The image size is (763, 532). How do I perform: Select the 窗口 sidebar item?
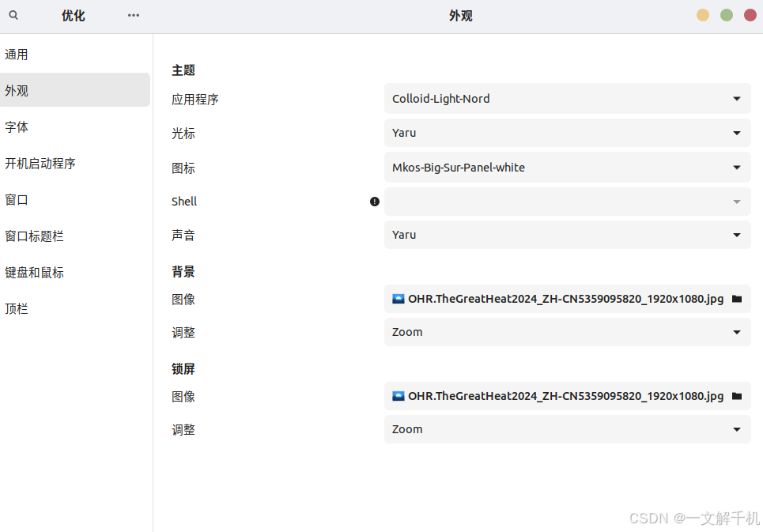point(17,200)
